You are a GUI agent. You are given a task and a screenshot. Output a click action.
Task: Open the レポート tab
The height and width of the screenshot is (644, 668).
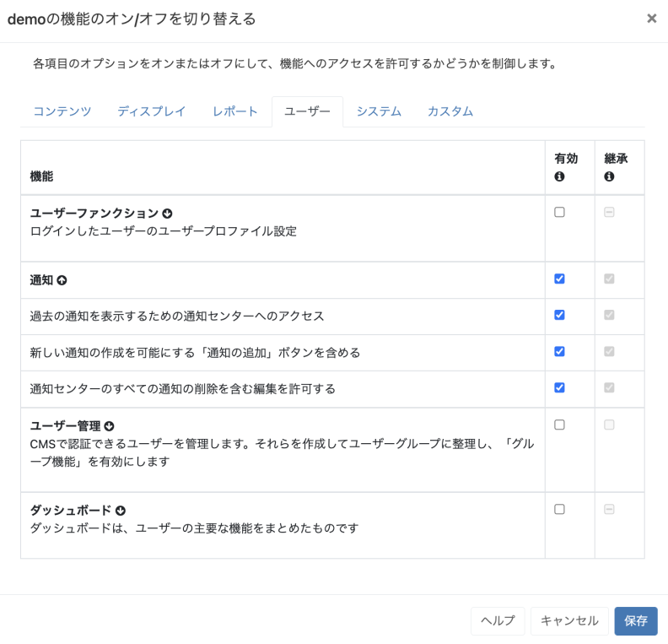pyautogui.click(x=235, y=111)
